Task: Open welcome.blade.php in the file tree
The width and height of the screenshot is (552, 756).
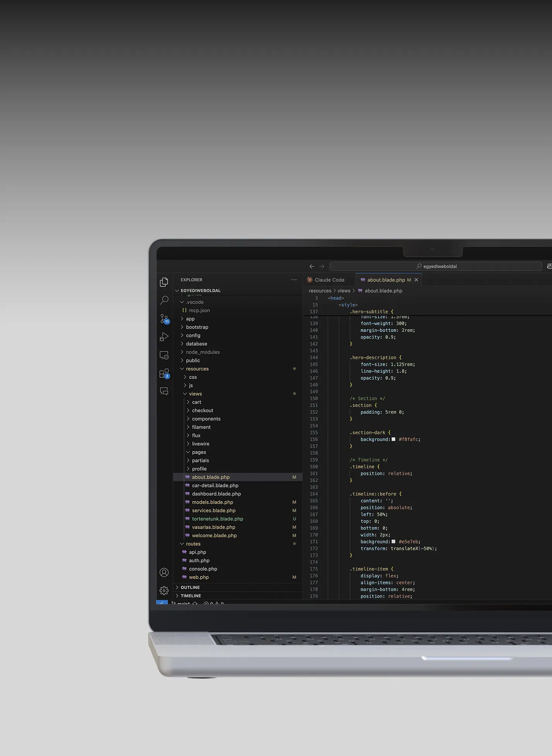Action: pos(214,536)
